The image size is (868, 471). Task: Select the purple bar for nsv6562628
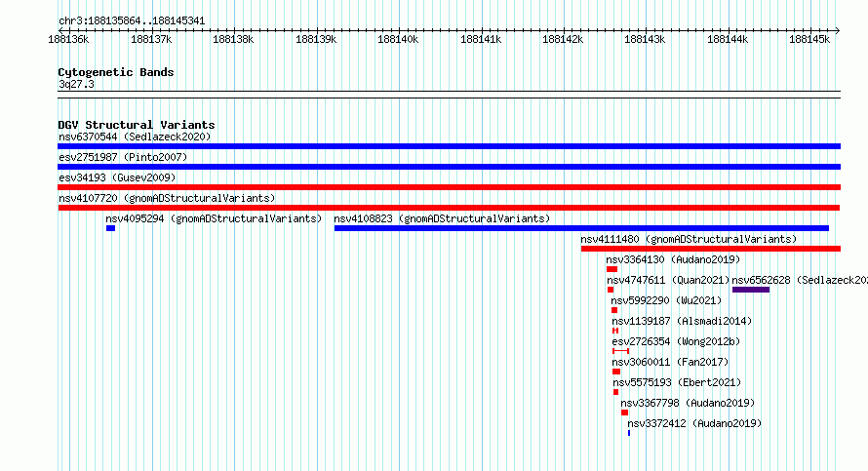[751, 290]
